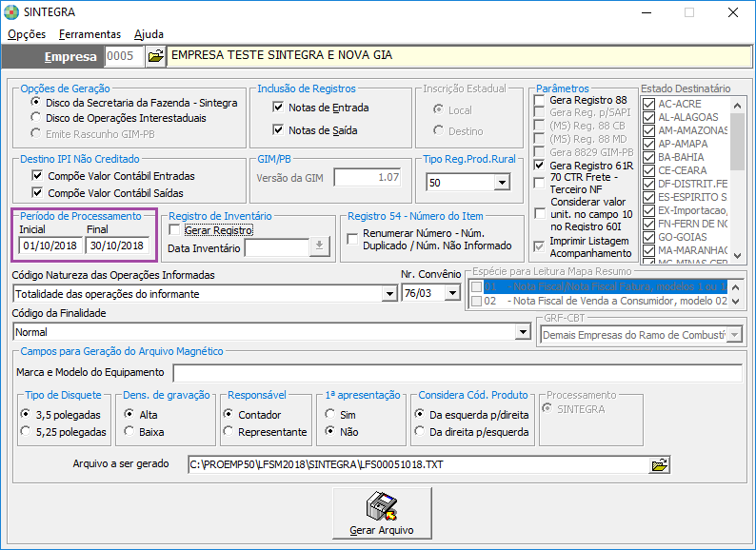Expand the Tipo Reg.Prod.Rural dropdown

pyautogui.click(x=502, y=183)
